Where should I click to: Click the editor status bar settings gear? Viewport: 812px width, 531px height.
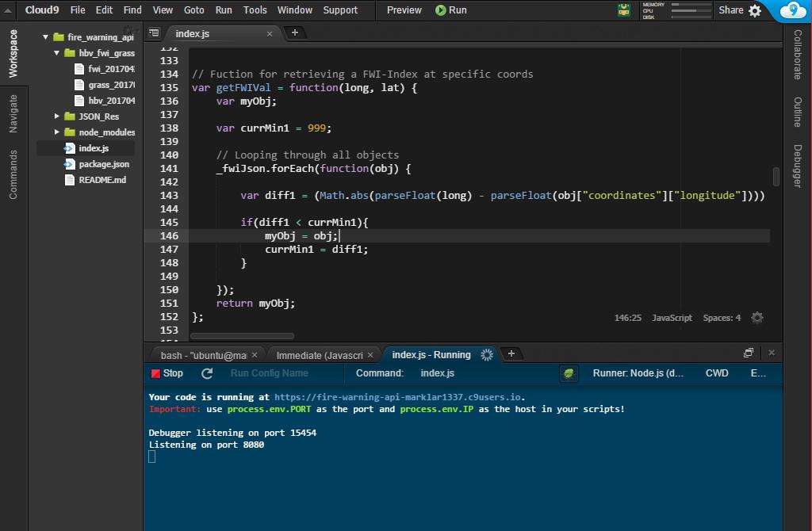pos(757,317)
